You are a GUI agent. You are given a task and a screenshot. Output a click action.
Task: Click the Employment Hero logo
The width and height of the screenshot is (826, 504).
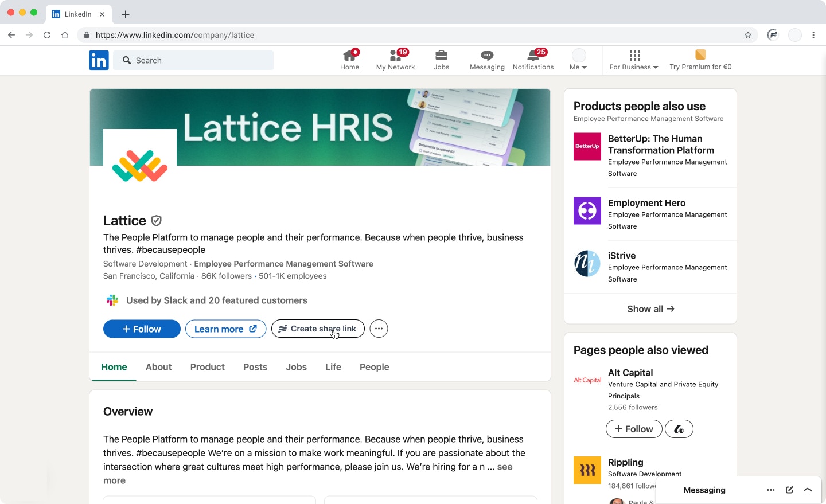(587, 210)
